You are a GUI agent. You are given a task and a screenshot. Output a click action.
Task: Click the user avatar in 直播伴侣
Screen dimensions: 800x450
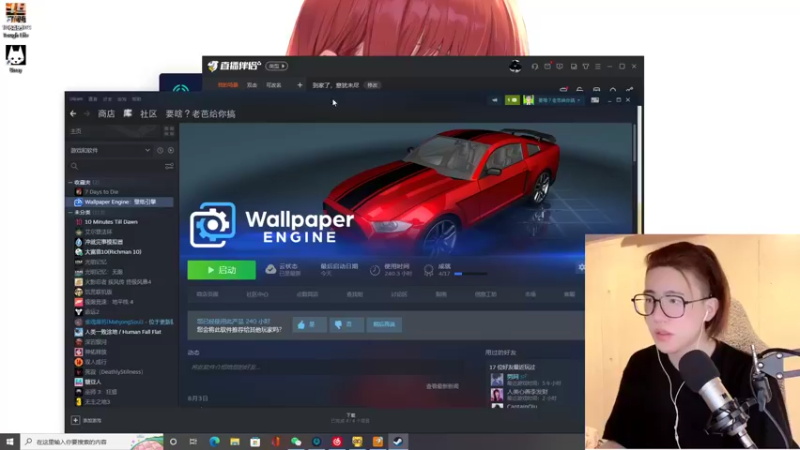click(515, 66)
